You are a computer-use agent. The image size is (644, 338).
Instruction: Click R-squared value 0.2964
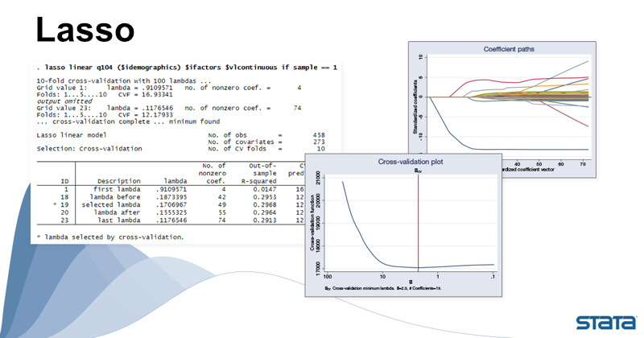(x=265, y=212)
